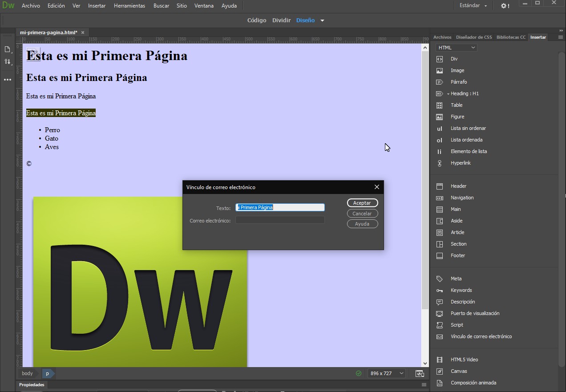Click the Texto input field
The image size is (566, 392).
280,207
